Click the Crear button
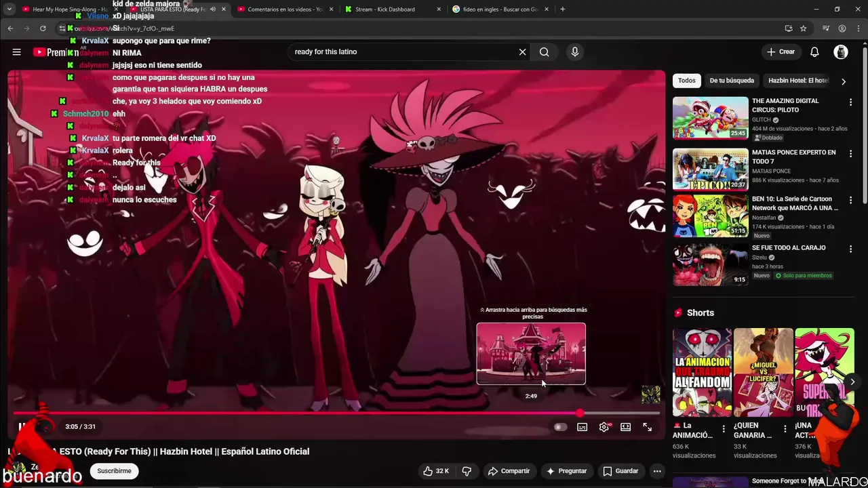This screenshot has width=868, height=488. (x=781, y=52)
